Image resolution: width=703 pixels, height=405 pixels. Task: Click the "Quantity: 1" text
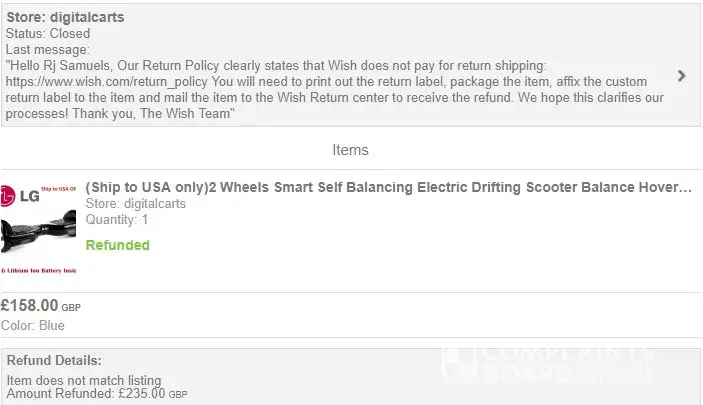(117, 219)
